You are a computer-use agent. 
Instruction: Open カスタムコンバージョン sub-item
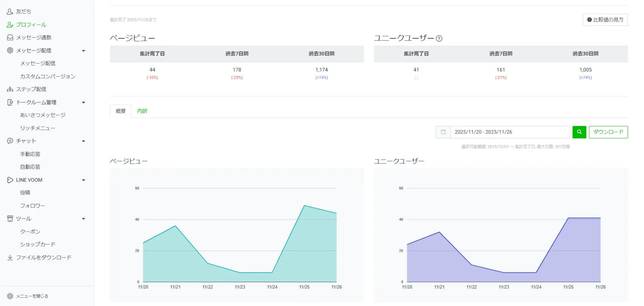pyautogui.click(x=48, y=76)
